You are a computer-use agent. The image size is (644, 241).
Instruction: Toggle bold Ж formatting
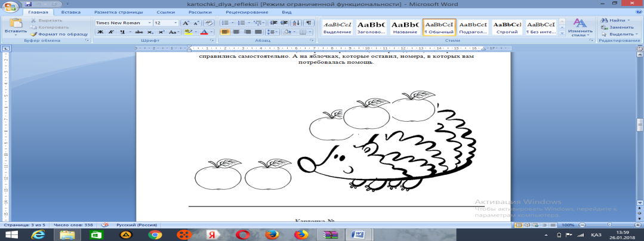click(100, 32)
